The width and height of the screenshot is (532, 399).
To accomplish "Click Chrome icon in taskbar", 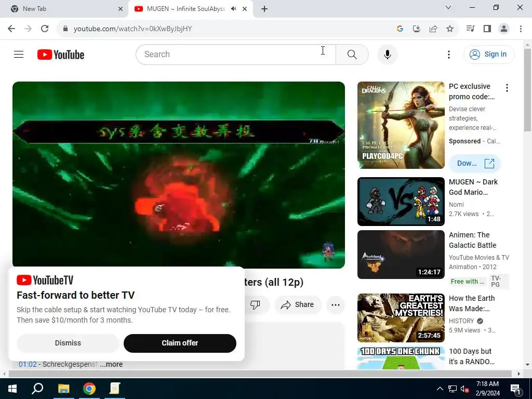I will 89,389.
